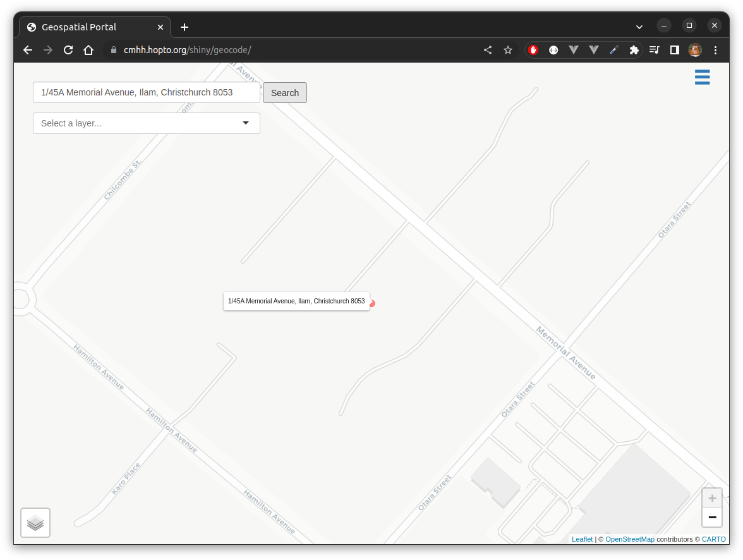Toggle the browser side panel
This screenshot has height=560, width=743.
(674, 50)
